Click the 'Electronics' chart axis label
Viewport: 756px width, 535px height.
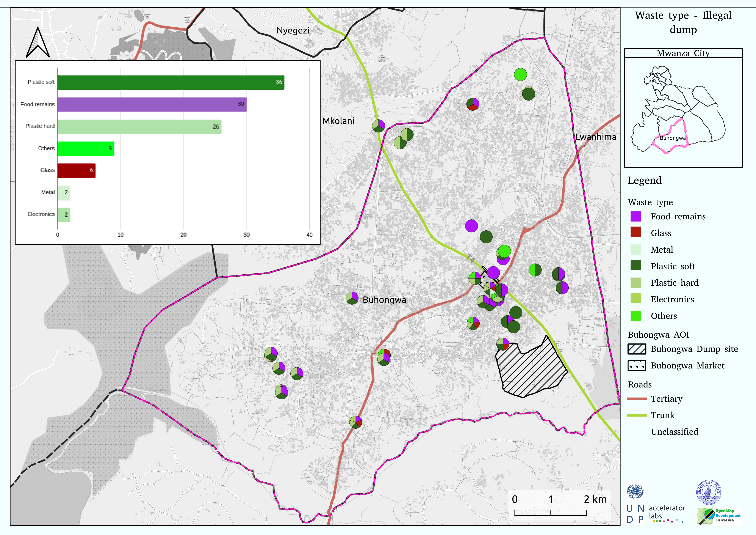[x=41, y=214]
